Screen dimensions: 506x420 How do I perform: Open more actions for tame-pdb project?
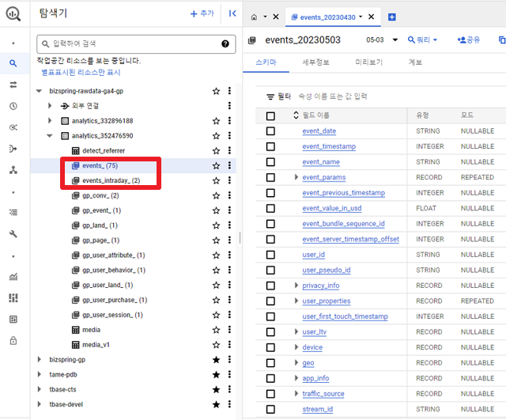tap(229, 374)
